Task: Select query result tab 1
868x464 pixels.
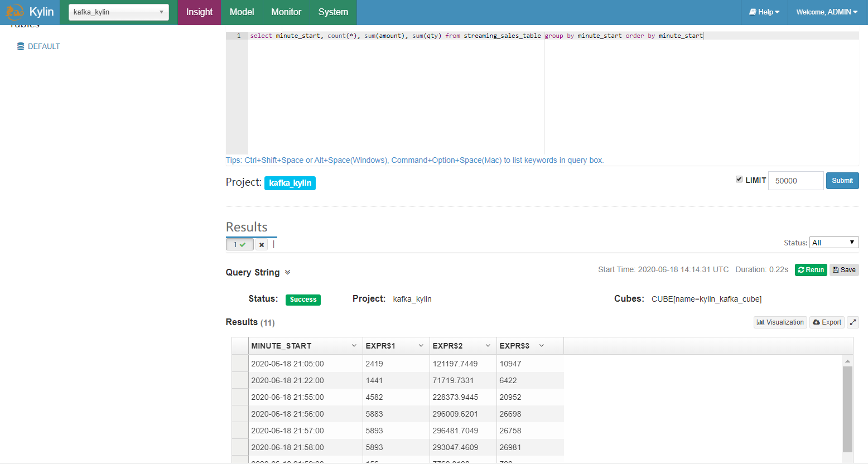Action: coord(240,244)
